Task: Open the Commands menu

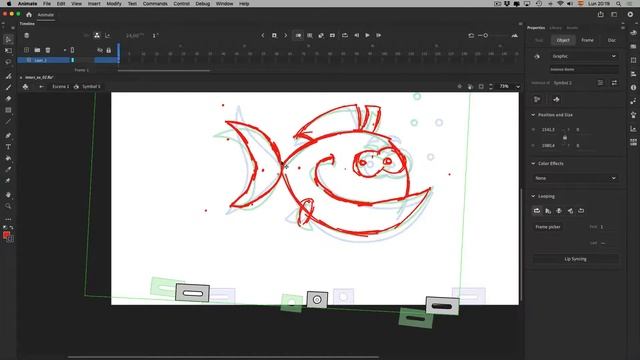Action: 155,4
